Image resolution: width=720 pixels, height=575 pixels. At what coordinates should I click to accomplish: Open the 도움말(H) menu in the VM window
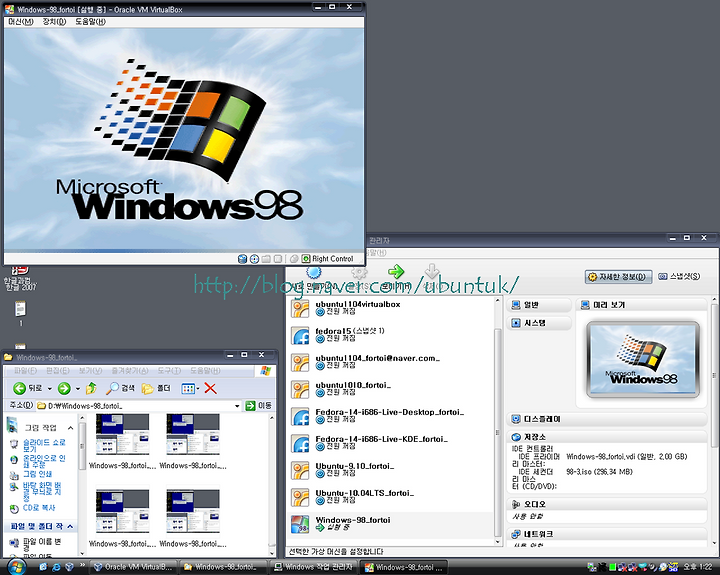pos(90,22)
